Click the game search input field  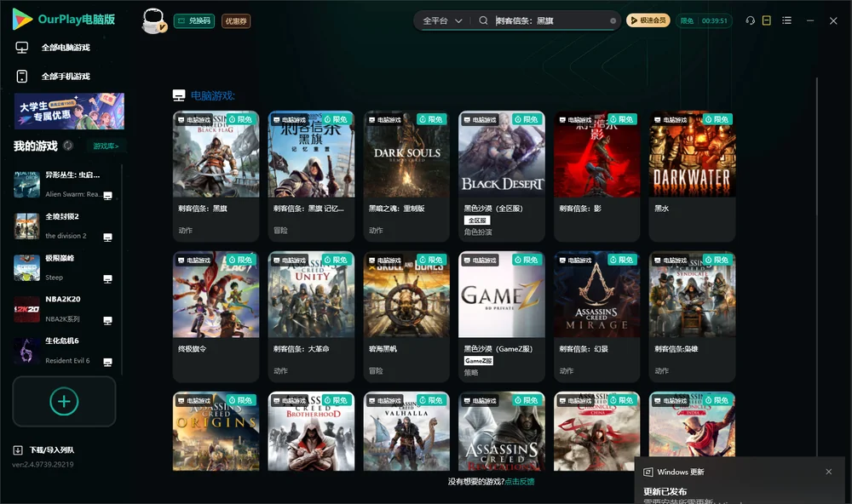[x=551, y=20]
